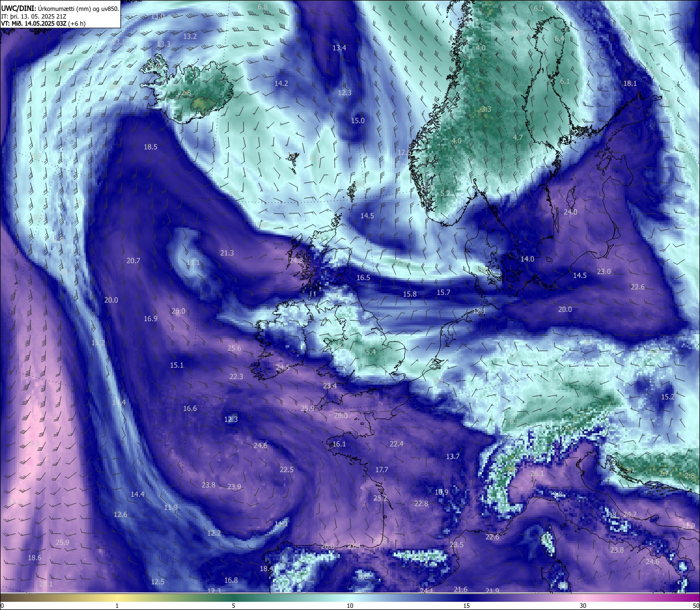Click the 15.0 value in the Norwegian Sea

[358, 121]
